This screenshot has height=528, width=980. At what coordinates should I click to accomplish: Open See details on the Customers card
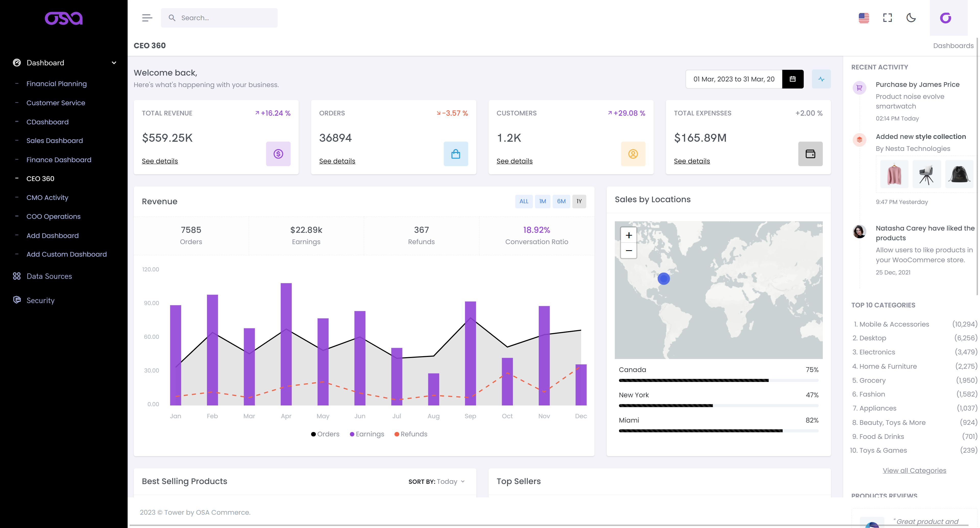(514, 161)
